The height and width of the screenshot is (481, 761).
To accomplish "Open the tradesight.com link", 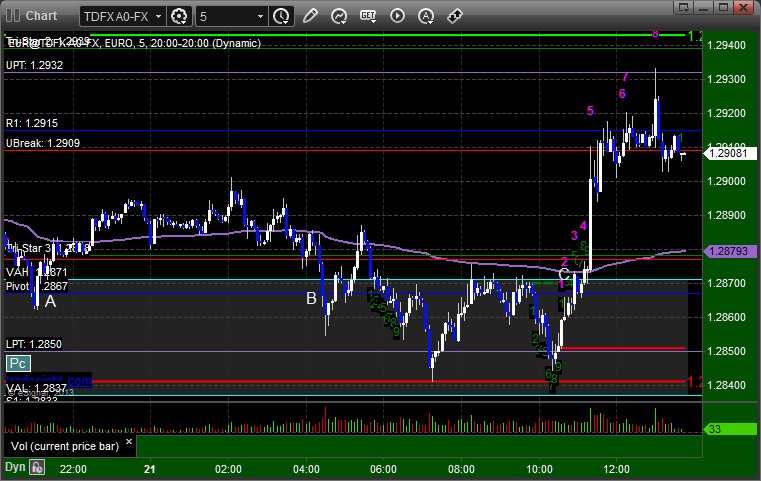I will pyautogui.click(x=49, y=380).
